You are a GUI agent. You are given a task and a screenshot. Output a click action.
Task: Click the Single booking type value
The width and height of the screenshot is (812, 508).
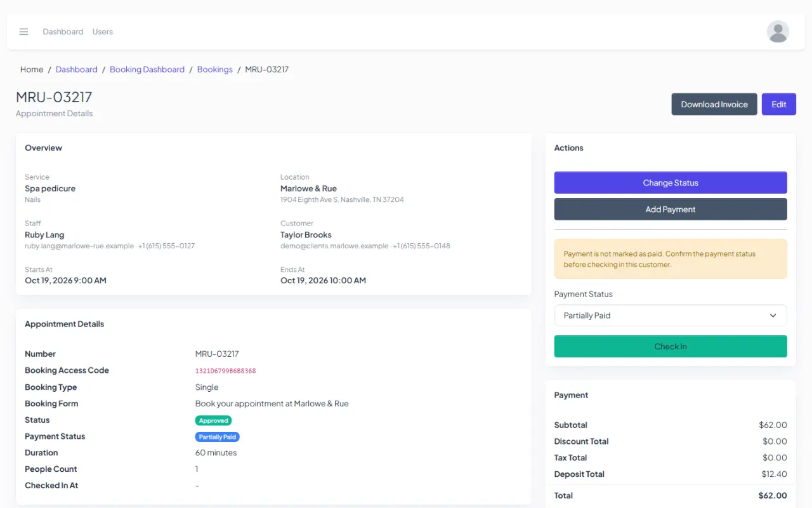point(207,387)
